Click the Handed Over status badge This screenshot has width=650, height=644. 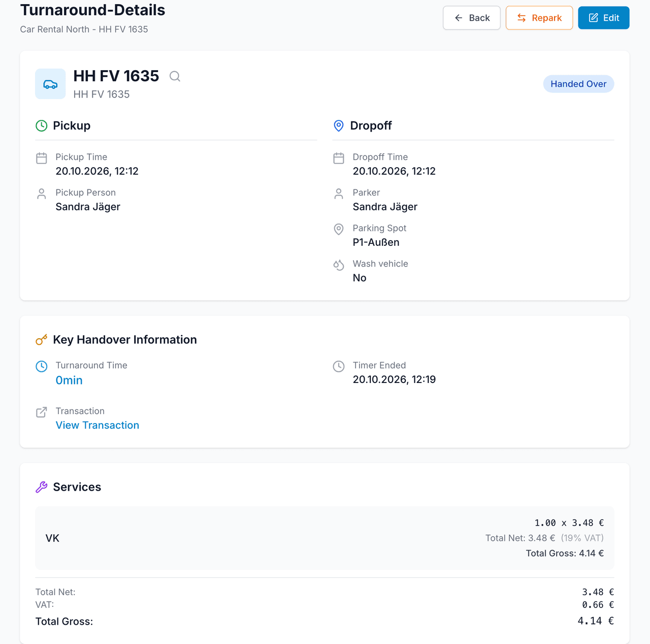coord(578,84)
